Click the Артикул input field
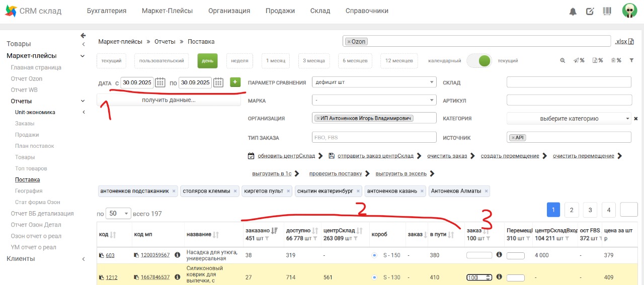Screen dimensions: 644x285 [x=569, y=101]
